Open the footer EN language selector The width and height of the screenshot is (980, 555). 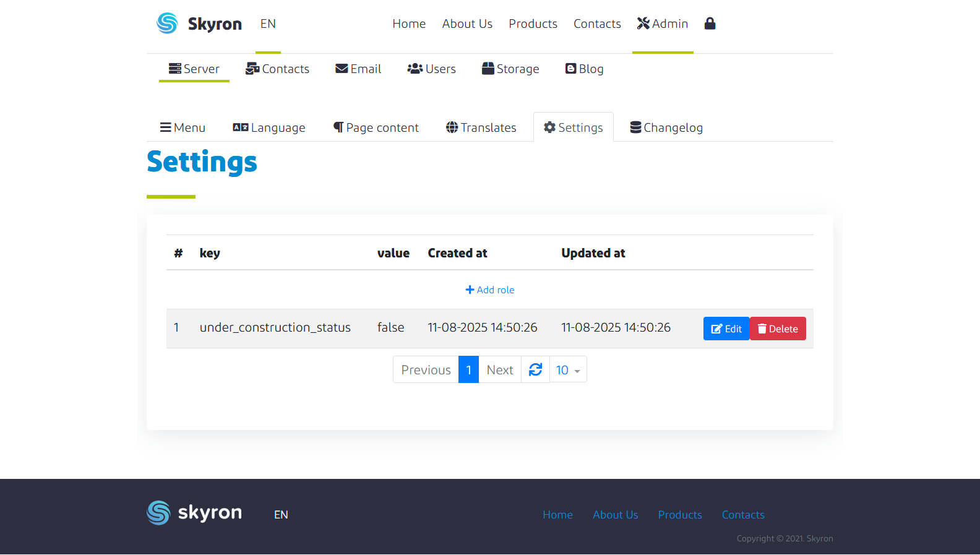point(281,515)
